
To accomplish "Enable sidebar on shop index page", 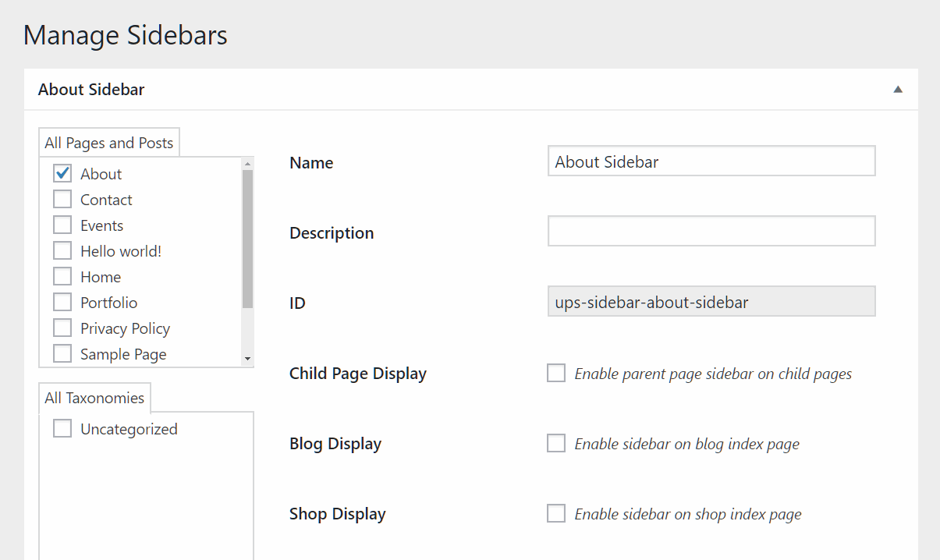I will (x=556, y=513).
